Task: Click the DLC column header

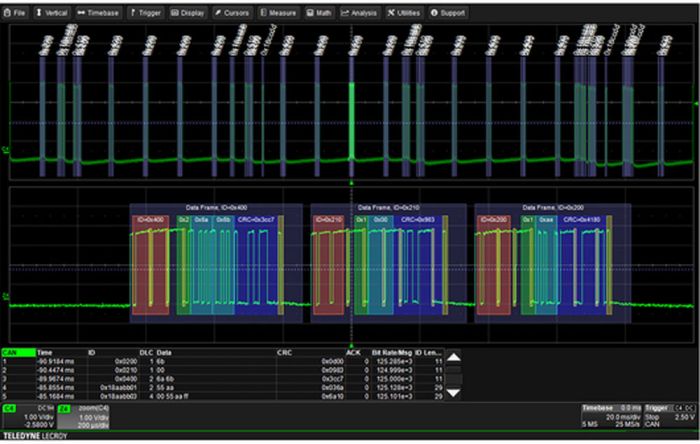Action: [x=146, y=353]
